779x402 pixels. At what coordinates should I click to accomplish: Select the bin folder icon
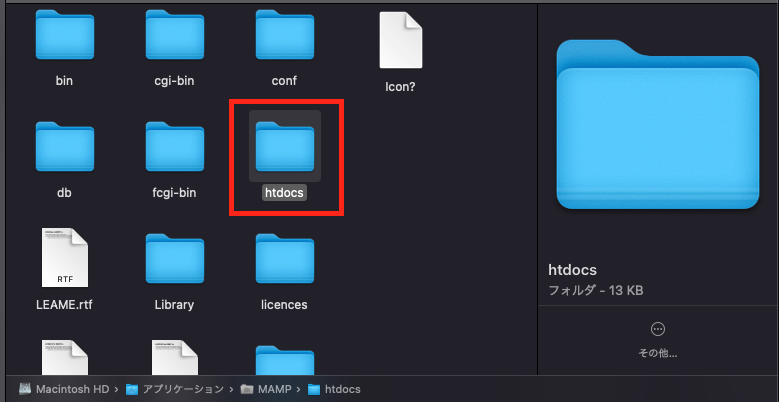point(65,35)
